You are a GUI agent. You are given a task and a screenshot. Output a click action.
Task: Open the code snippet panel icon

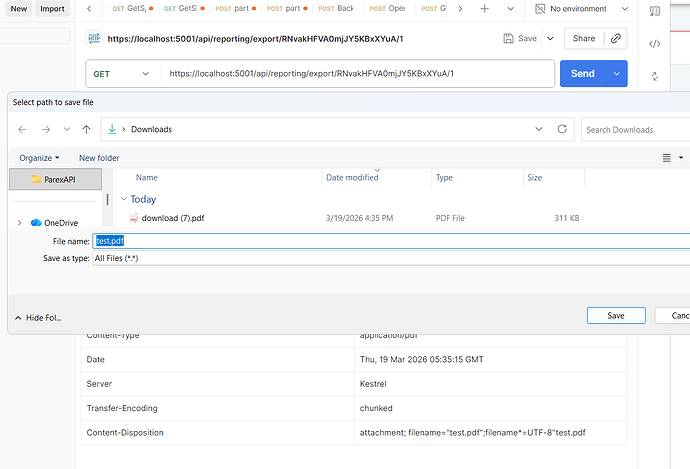(x=655, y=44)
